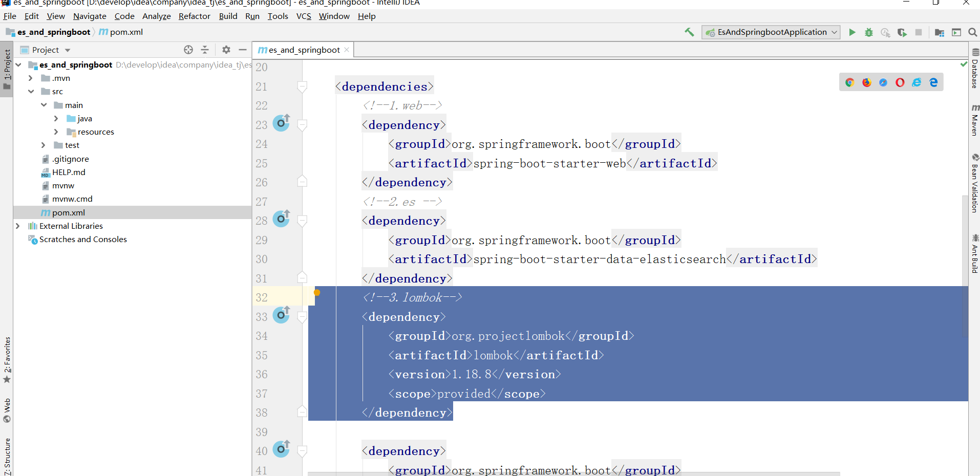The height and width of the screenshot is (476, 980).
Task: Open the Refactor menu
Action: point(195,16)
